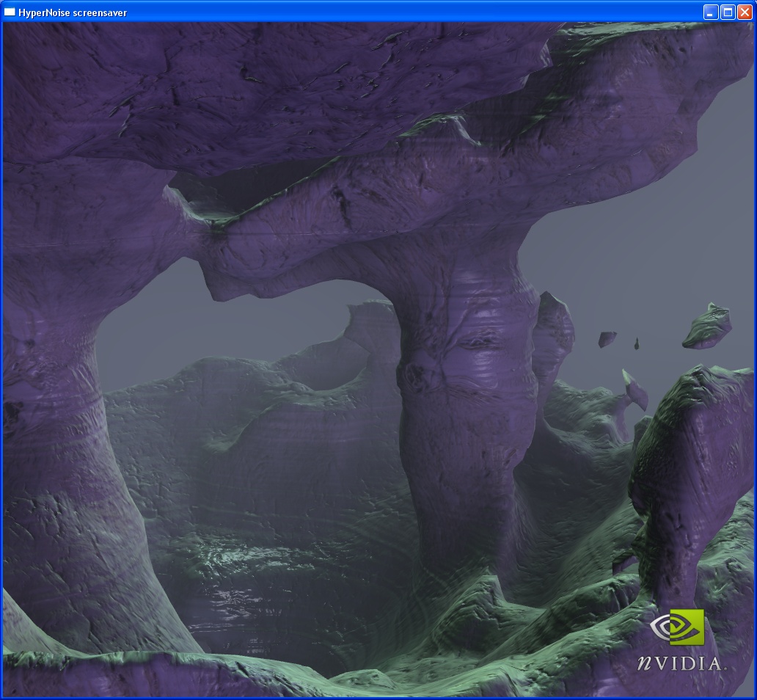Close the HyperNoise screensaver window
Viewport: 757px width, 700px height.
point(745,12)
